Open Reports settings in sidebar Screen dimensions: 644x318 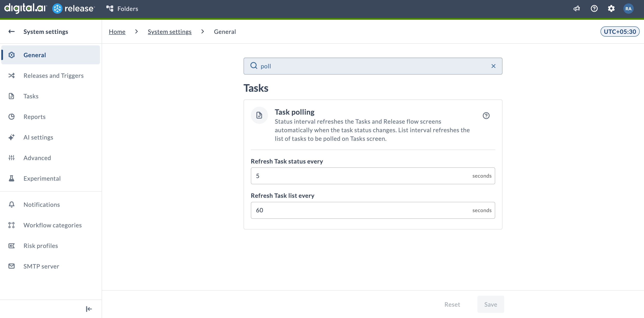[51, 117]
